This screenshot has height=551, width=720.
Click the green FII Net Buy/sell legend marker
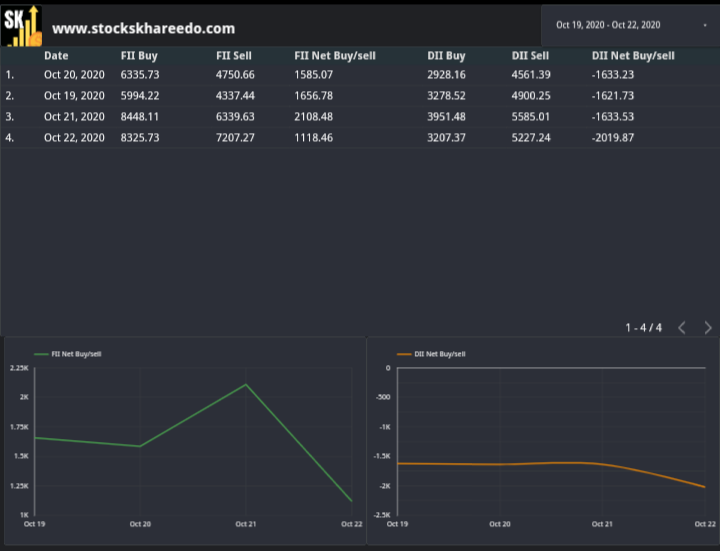click(41, 354)
